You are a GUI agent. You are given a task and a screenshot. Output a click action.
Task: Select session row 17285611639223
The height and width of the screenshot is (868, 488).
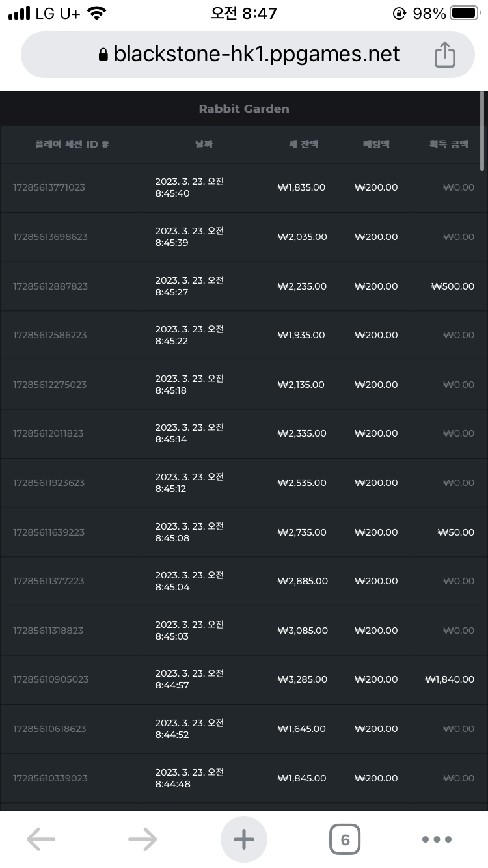click(240, 532)
